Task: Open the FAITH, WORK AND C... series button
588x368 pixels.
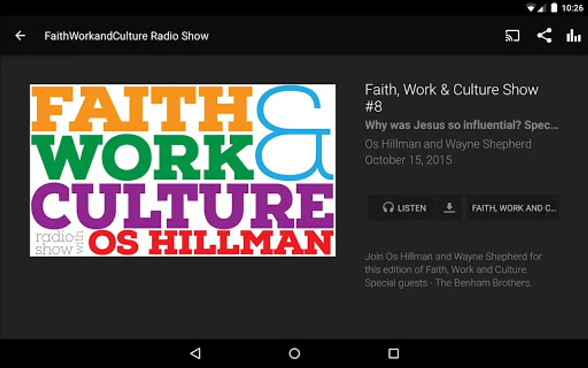Action: click(513, 208)
